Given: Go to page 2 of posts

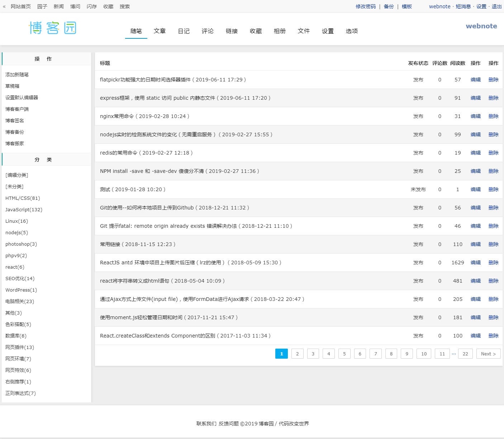Looking at the screenshot, I should [x=298, y=354].
